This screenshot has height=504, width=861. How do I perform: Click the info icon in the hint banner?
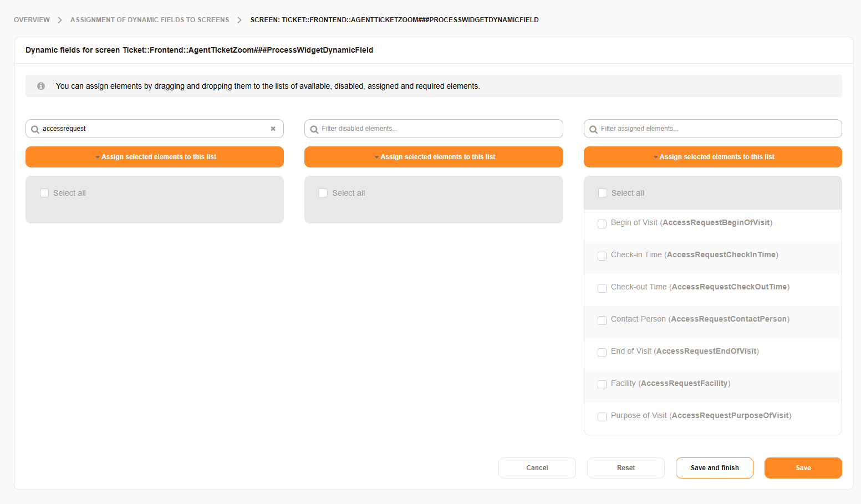[41, 86]
